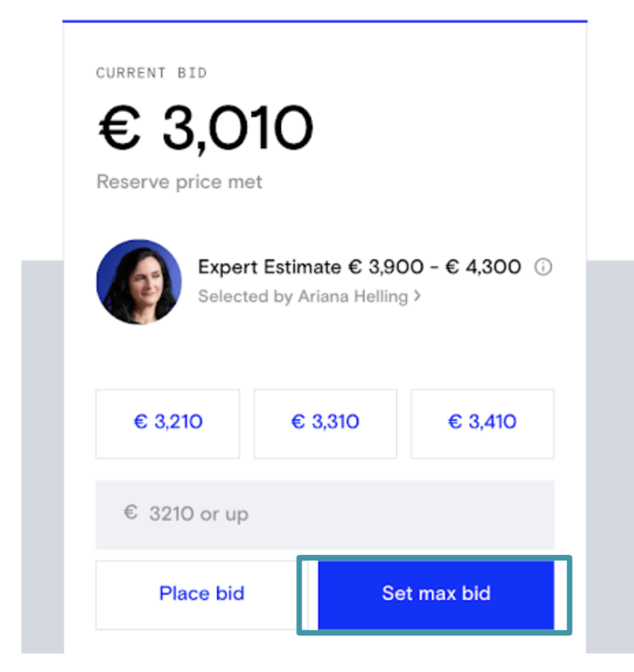This screenshot has width=634, height=672.
Task: Click the CURRENT BID heading label
Action: 151,73
